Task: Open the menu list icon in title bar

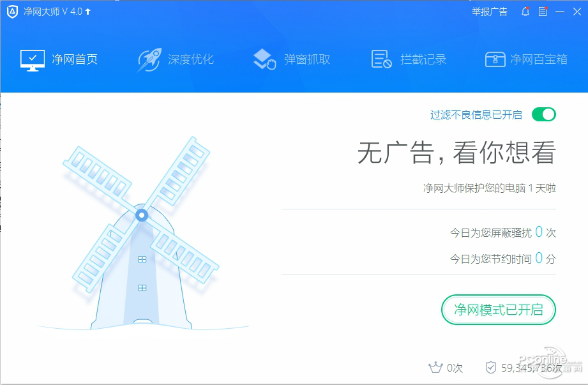Action: (543, 11)
